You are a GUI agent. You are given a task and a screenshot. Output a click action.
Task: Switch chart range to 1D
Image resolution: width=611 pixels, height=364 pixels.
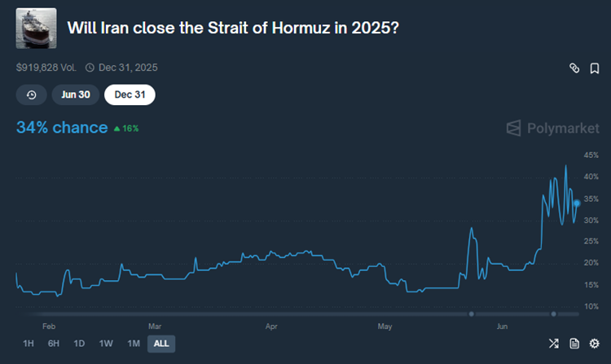pos(79,344)
